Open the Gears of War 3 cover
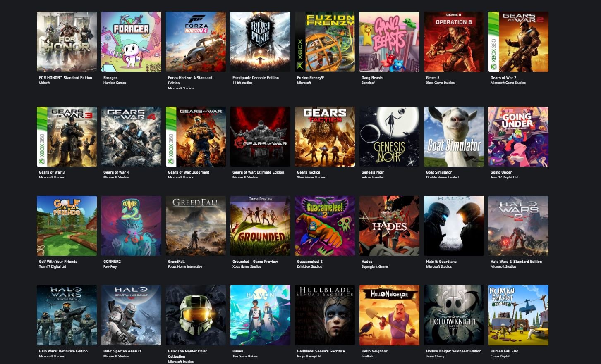Image resolution: width=601 pixels, height=364 pixels. 67,137
